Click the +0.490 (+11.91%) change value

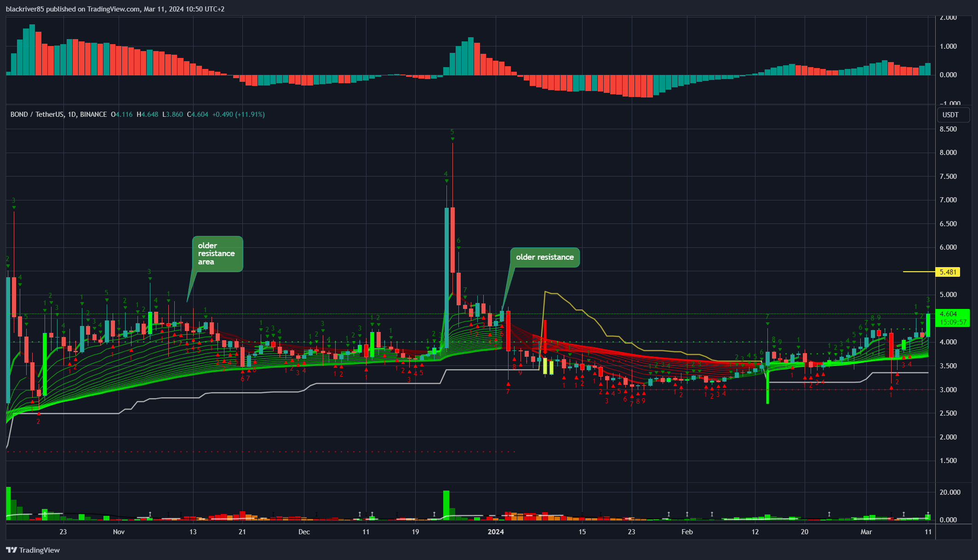238,114
